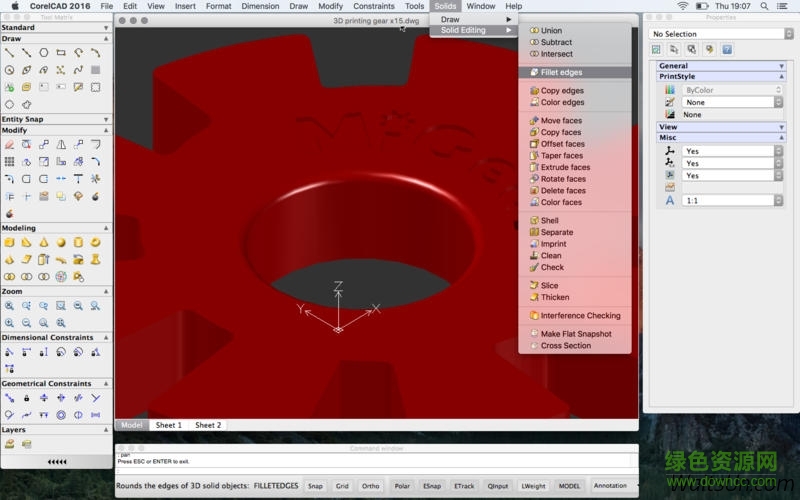This screenshot has height=500, width=800.
Task: Open the 1:1 annotation scale dropdown
Action: (x=731, y=200)
